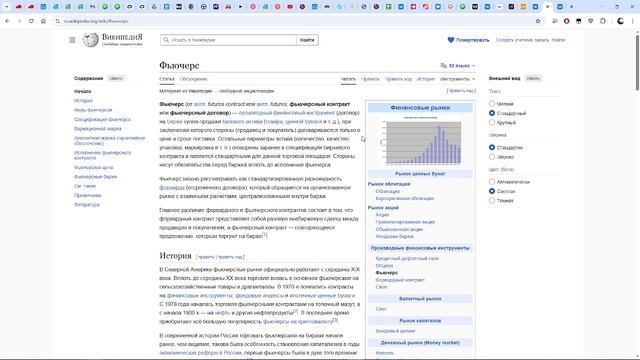
Task: Expand the 82 языка language dropdown
Action: 458,65
